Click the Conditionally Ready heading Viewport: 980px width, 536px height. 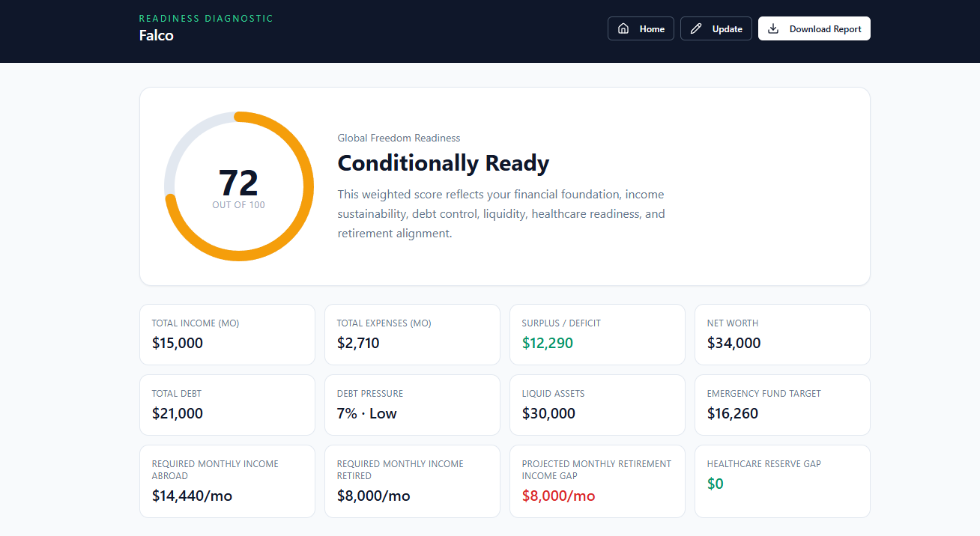444,163
